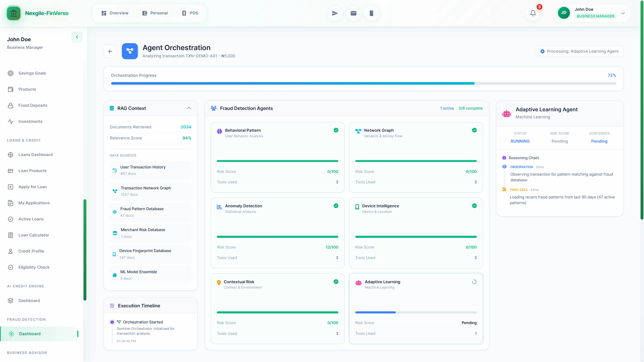Image resolution: width=644 pixels, height=362 pixels.
Task: Click the Orchestration Progress bar
Action: pos(363,83)
